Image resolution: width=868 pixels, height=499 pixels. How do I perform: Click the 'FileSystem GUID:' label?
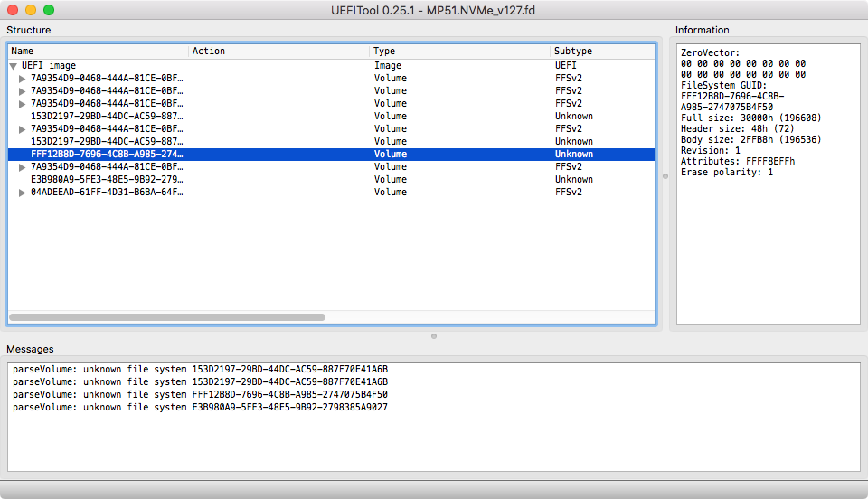tap(724, 85)
